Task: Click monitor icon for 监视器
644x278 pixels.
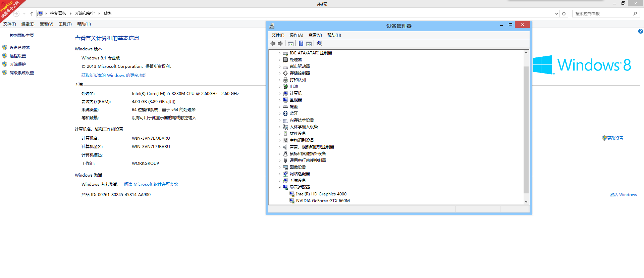Action: click(285, 100)
